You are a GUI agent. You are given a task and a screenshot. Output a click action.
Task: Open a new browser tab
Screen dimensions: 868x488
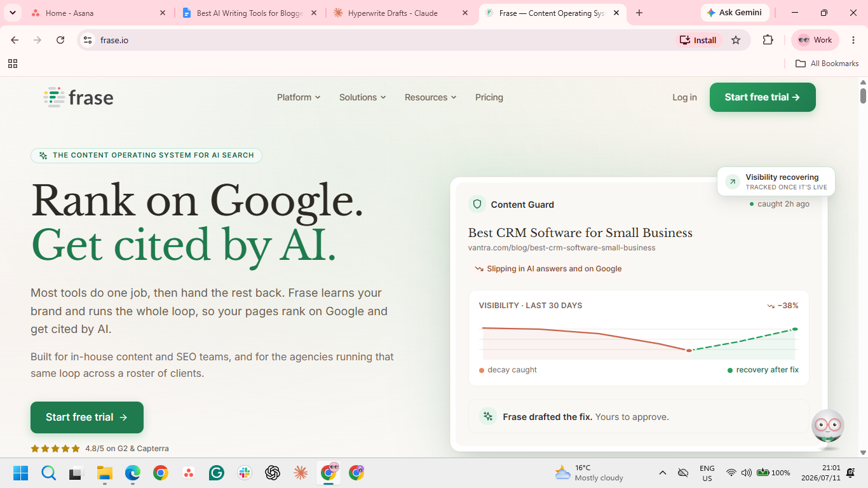coord(639,13)
